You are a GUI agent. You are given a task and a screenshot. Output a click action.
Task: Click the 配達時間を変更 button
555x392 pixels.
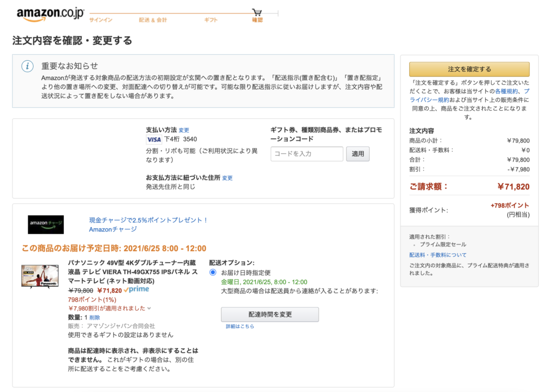pyautogui.click(x=270, y=314)
